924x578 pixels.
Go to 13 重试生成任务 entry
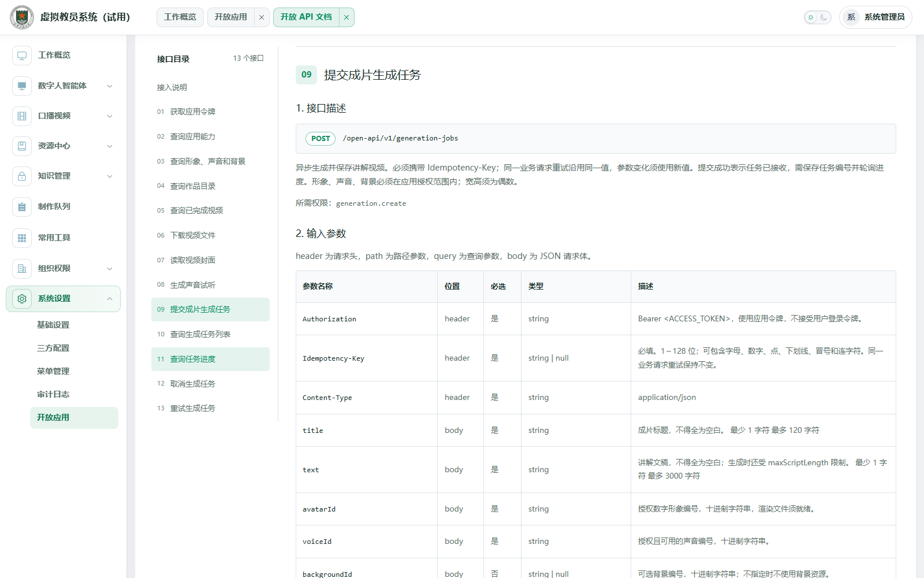click(x=210, y=408)
